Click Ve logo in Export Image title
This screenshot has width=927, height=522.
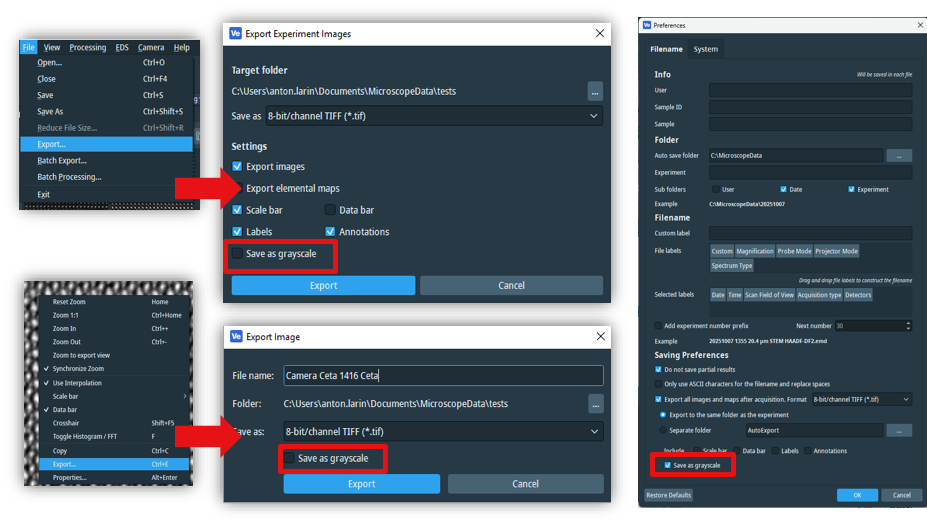[236, 336]
